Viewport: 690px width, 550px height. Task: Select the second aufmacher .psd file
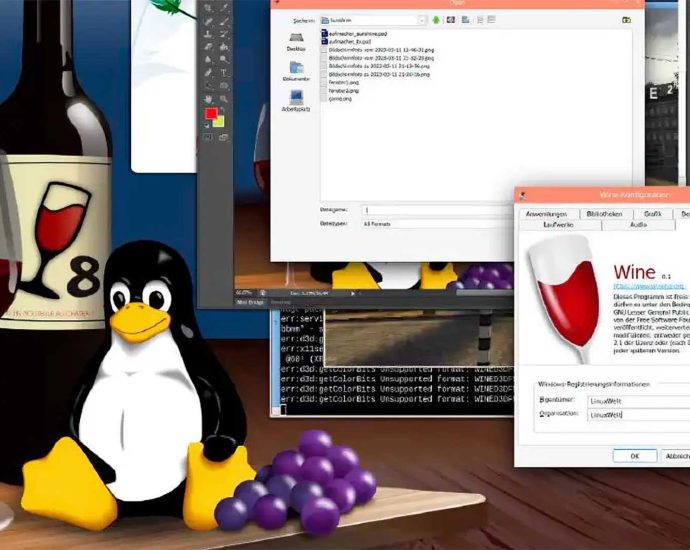pyautogui.click(x=345, y=41)
